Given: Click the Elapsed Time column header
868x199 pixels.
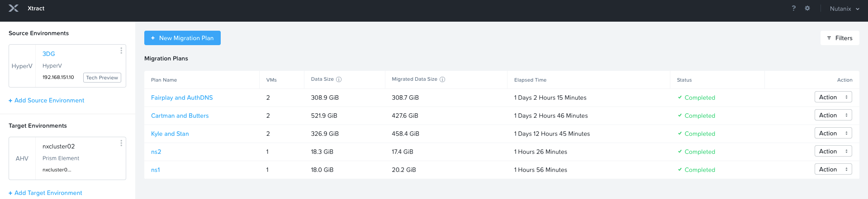Looking at the screenshot, I should (530, 80).
